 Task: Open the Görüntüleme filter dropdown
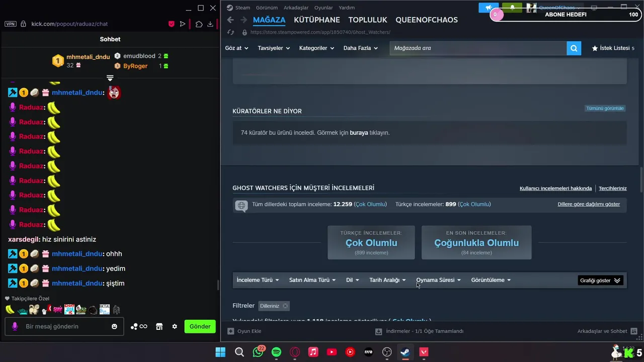point(491,280)
